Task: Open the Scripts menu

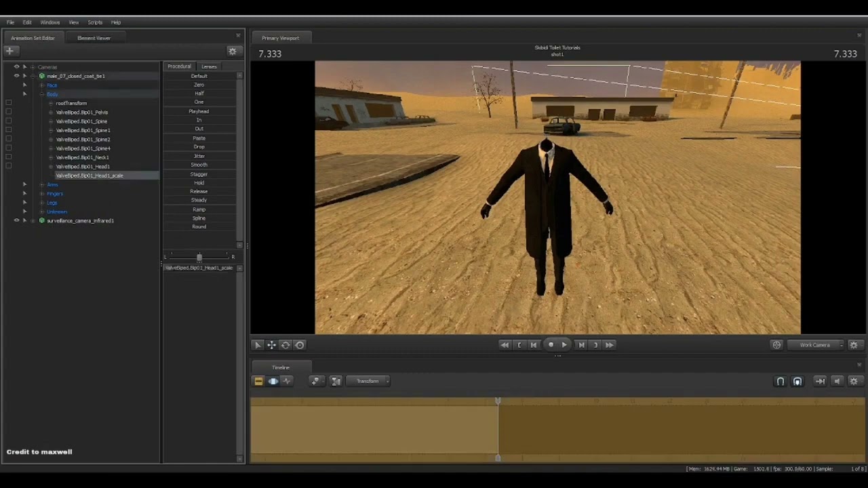Action: [95, 22]
